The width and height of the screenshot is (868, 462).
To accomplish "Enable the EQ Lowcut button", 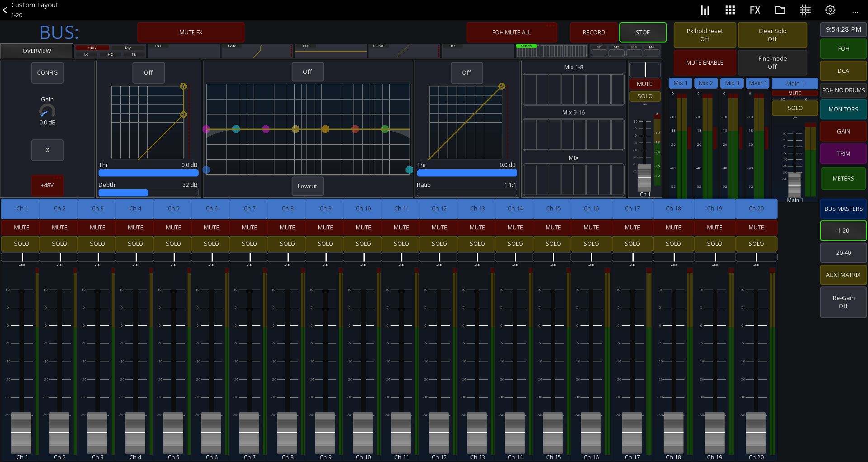I will pos(307,186).
